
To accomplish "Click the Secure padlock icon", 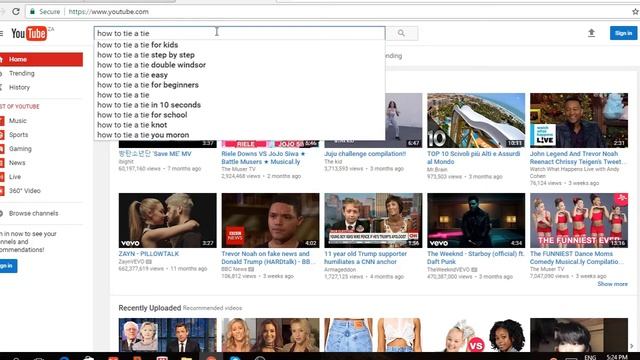I will tap(32, 11).
